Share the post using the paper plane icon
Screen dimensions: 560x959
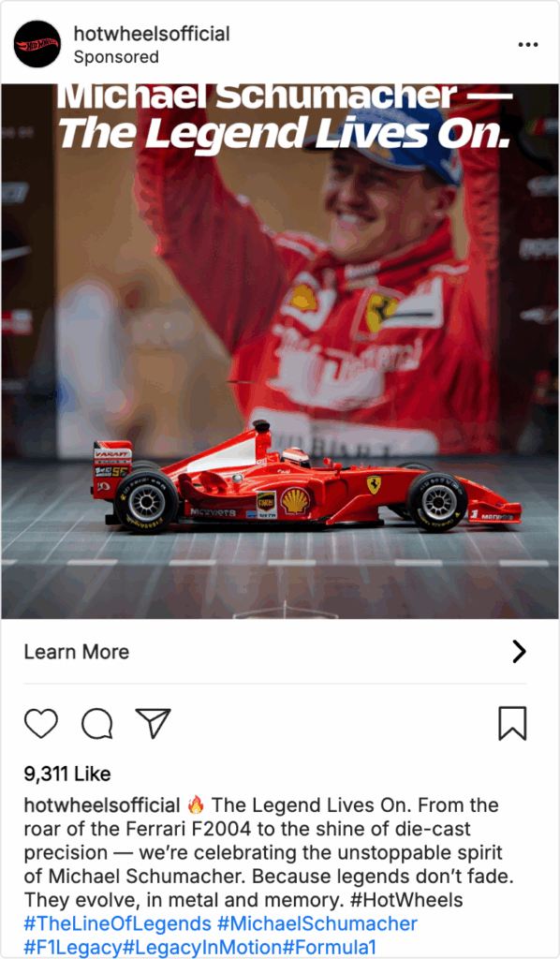tap(153, 723)
